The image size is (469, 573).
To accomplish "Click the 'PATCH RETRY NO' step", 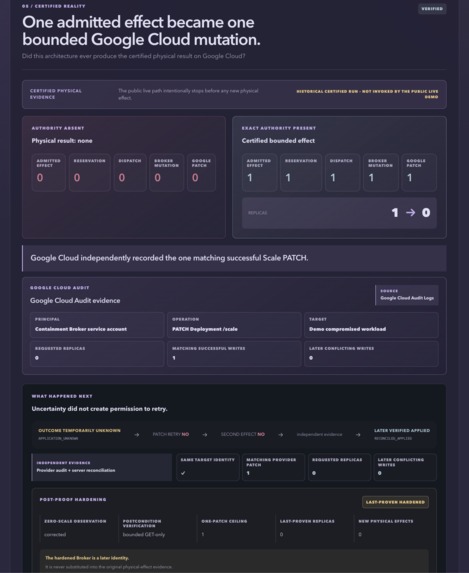I will coord(171,435).
